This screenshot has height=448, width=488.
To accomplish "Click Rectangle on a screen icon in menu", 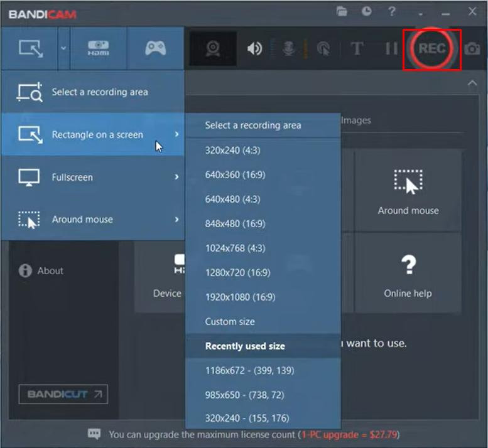I will click(30, 135).
